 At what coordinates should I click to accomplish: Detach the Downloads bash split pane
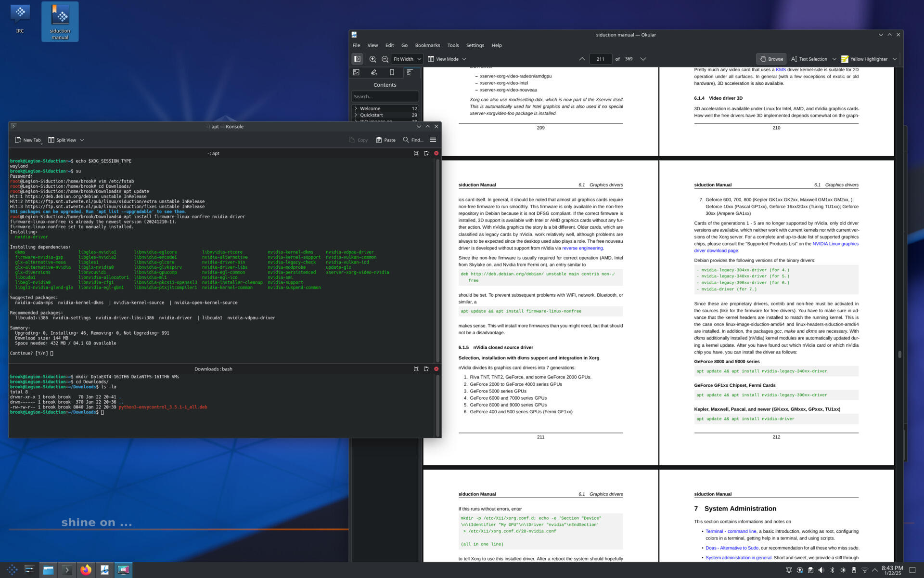click(426, 369)
